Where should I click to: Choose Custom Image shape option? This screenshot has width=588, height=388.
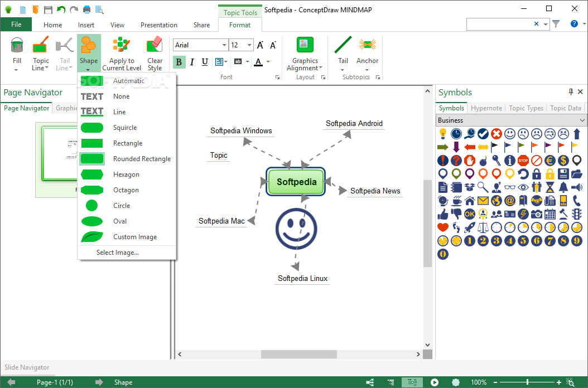[x=127, y=237]
